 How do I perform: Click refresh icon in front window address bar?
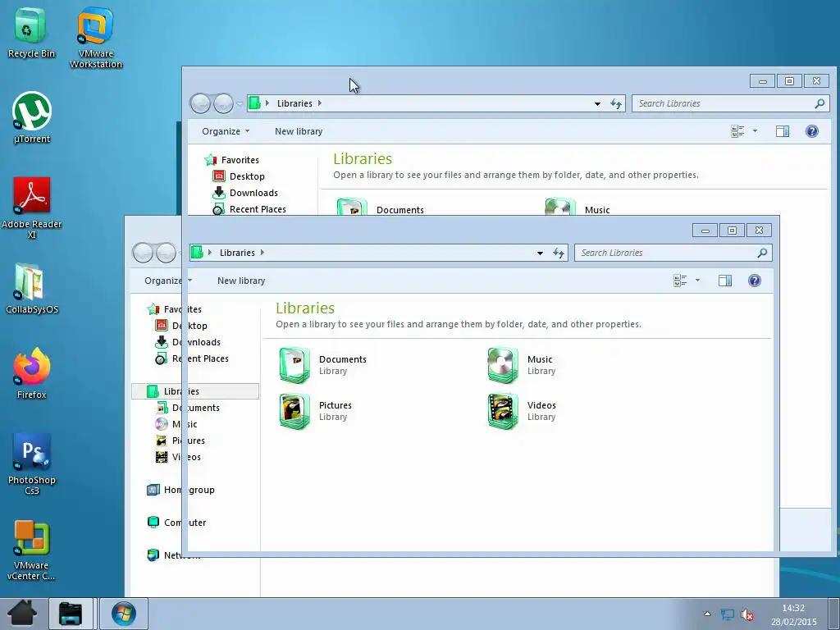pyautogui.click(x=558, y=253)
